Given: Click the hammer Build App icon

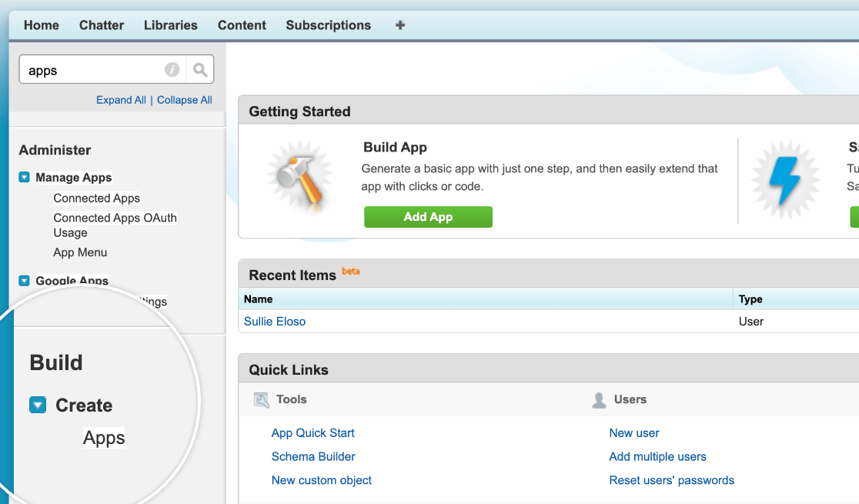Looking at the screenshot, I should pos(299,176).
